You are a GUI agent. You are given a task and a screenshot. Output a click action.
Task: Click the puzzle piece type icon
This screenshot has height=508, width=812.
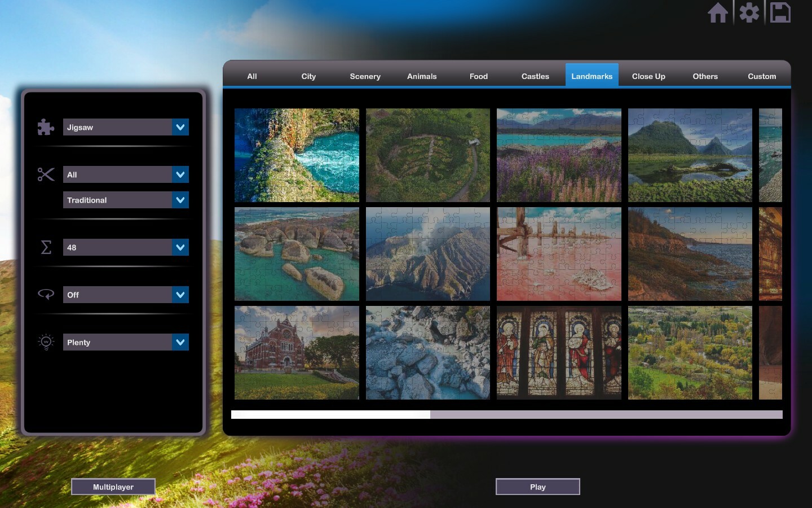click(x=46, y=127)
